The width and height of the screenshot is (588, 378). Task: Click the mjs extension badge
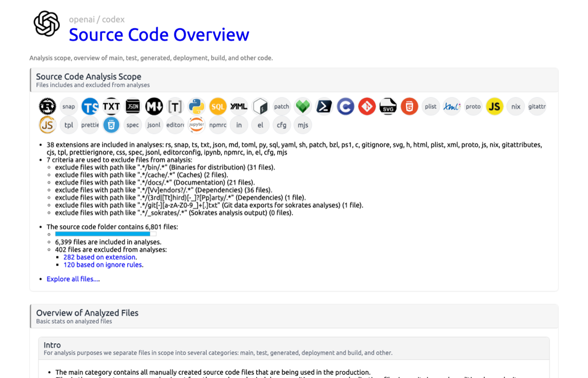pyautogui.click(x=303, y=125)
